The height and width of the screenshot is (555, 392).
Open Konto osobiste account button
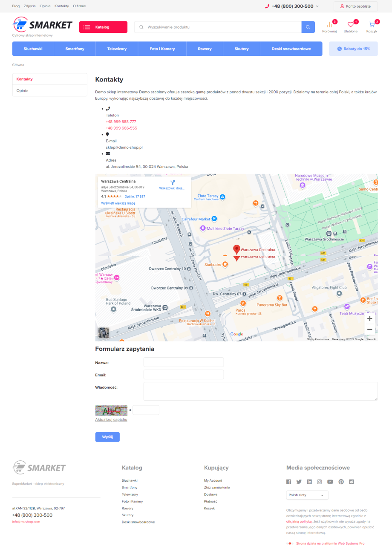tap(355, 6)
